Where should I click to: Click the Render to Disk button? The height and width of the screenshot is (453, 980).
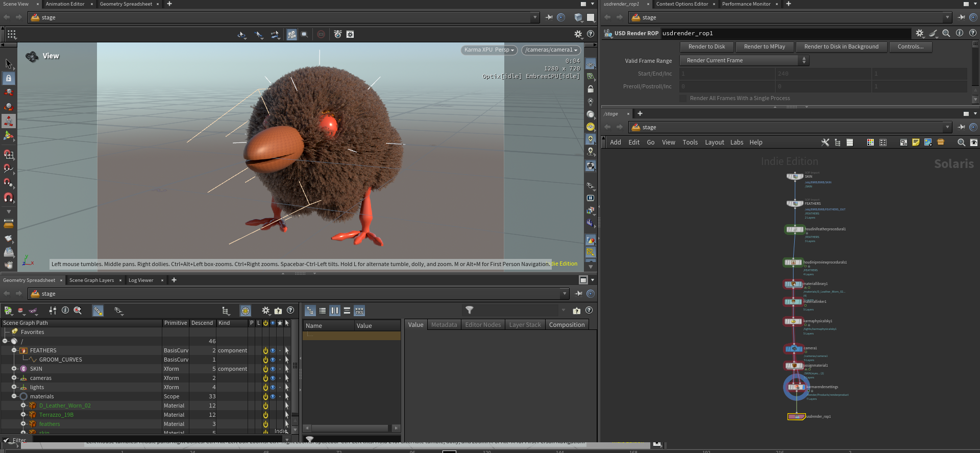point(707,46)
